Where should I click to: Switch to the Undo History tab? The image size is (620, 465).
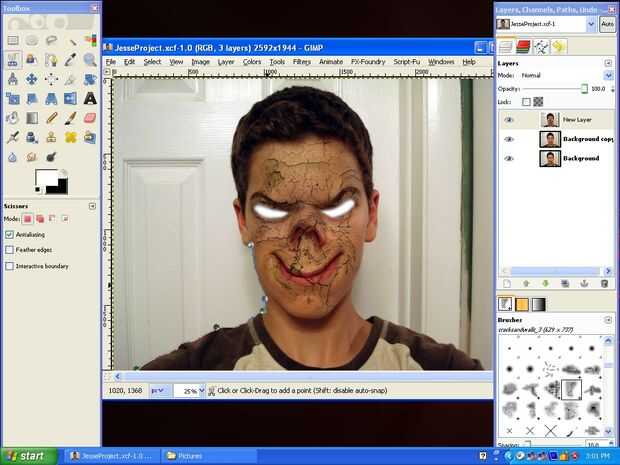(x=558, y=47)
